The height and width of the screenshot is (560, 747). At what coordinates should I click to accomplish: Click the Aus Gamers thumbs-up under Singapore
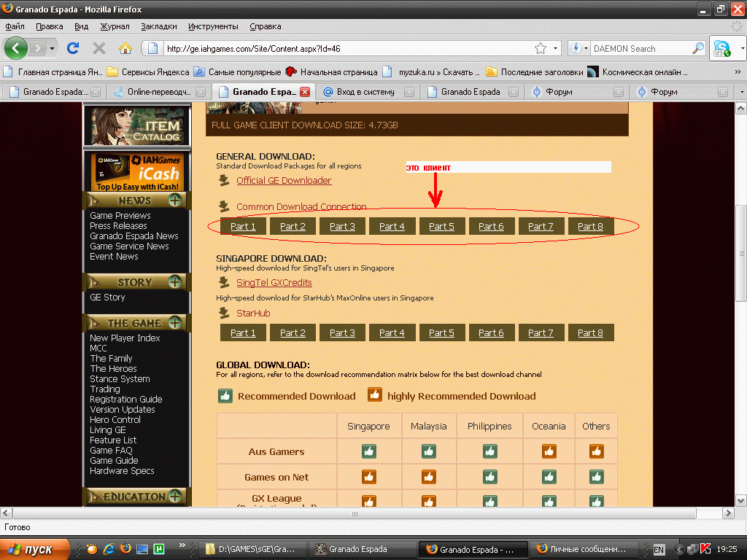pos(368,451)
